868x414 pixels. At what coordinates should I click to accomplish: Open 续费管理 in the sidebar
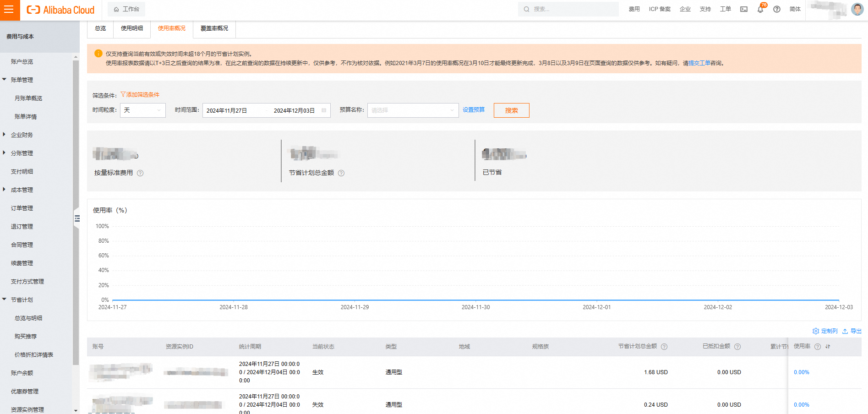(x=22, y=263)
